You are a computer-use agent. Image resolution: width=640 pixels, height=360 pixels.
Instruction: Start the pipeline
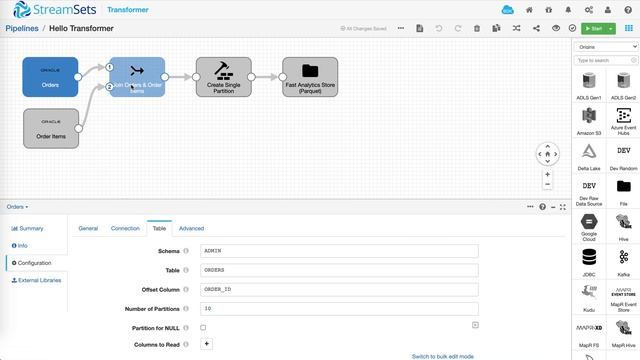coord(594,28)
